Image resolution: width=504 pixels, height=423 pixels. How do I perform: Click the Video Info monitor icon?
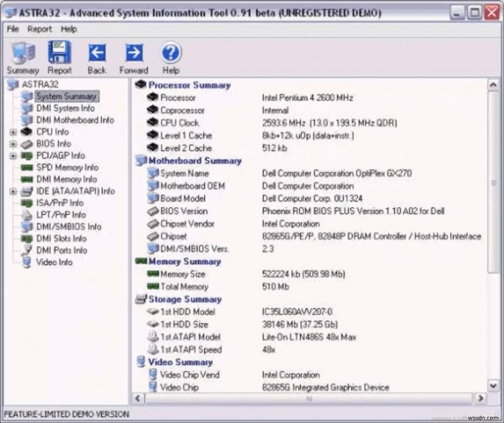tap(27, 262)
